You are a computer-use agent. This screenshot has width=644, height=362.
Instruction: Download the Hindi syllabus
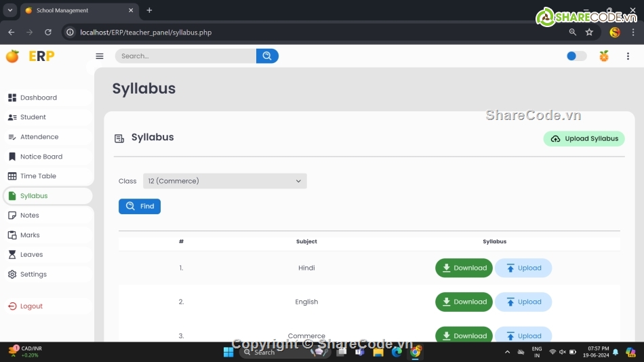pyautogui.click(x=464, y=268)
